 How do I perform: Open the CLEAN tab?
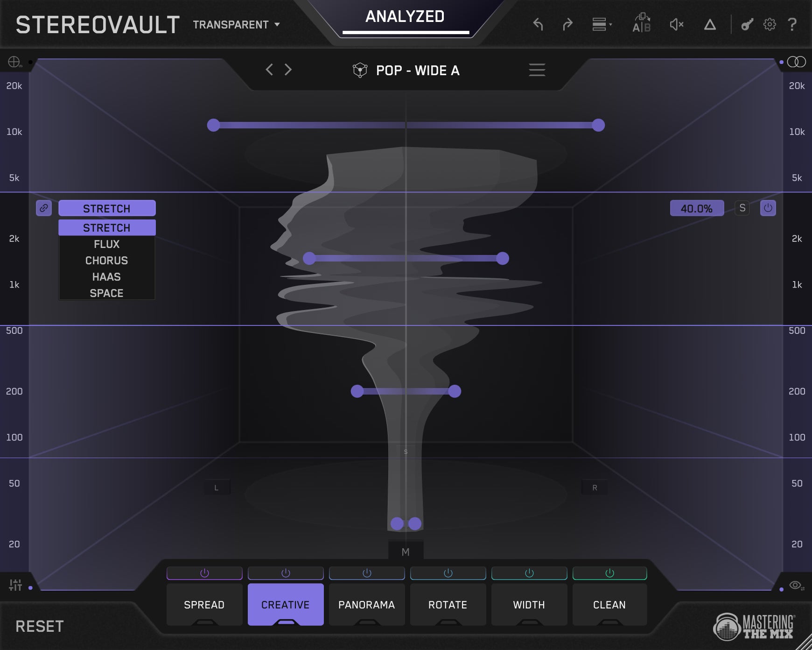(x=609, y=605)
